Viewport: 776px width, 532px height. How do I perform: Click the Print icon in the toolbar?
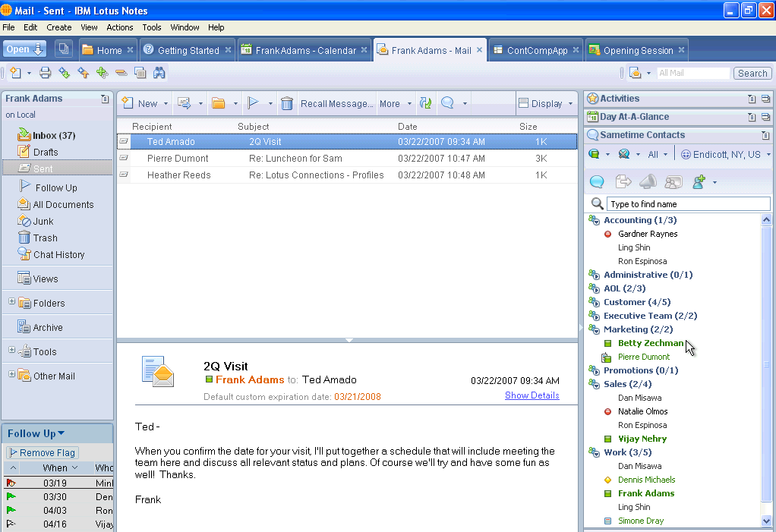pyautogui.click(x=45, y=73)
